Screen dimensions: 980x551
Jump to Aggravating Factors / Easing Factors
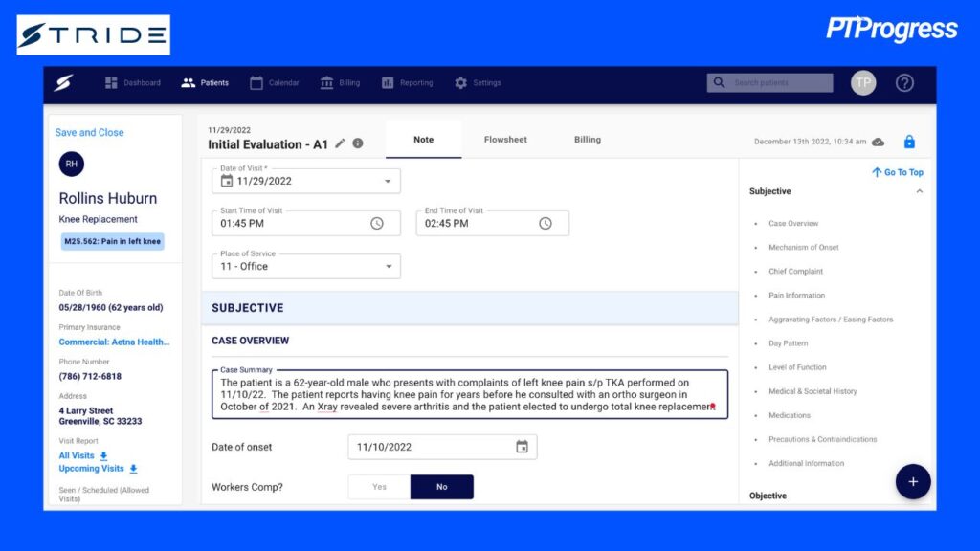(x=831, y=320)
